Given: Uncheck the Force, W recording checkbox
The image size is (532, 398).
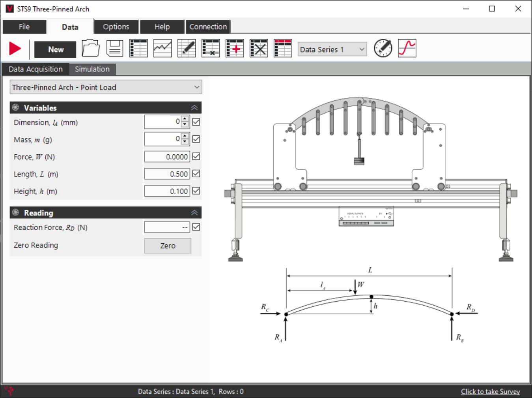Looking at the screenshot, I should [196, 156].
